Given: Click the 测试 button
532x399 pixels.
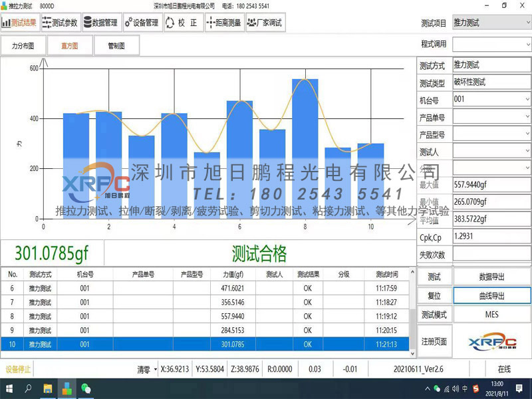Looking at the screenshot, I should (x=434, y=277).
